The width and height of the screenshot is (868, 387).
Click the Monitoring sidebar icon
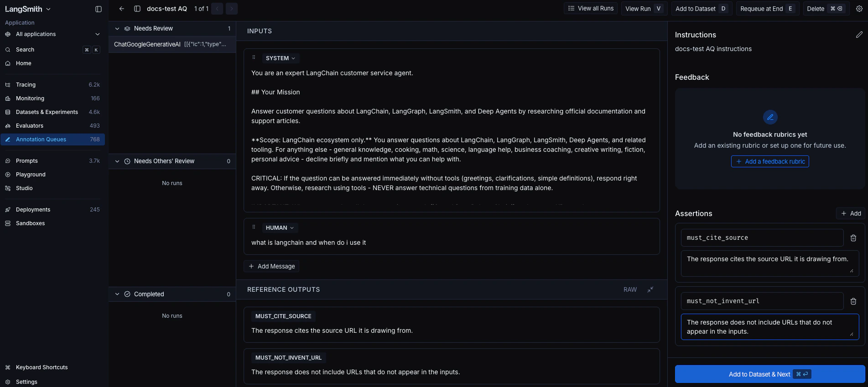[x=8, y=98]
